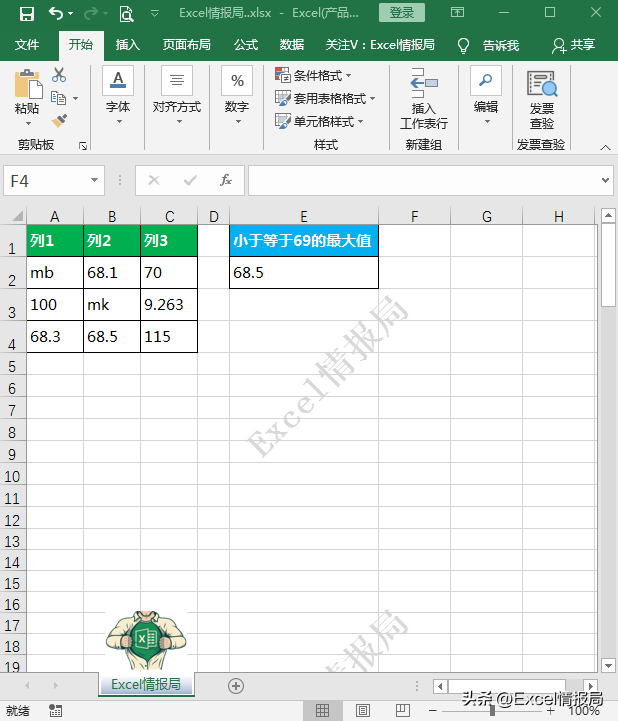Click the Insert Function fx icon
Image resolution: width=618 pixels, height=721 pixels.
tap(226, 180)
